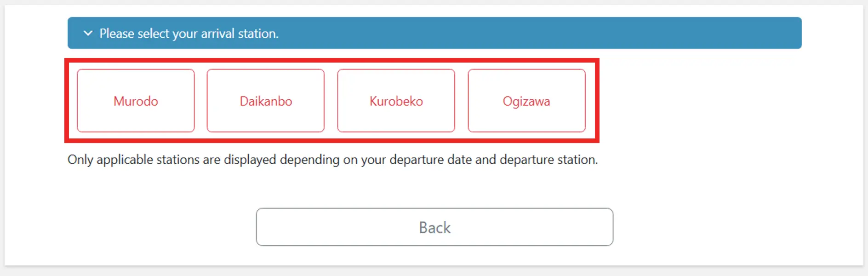Toggle the blue arrival station header bar
Screen dimensions: 868x276
click(x=434, y=33)
